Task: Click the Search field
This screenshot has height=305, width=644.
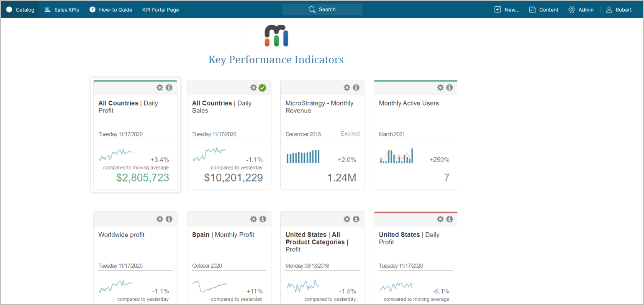Action: point(322,10)
